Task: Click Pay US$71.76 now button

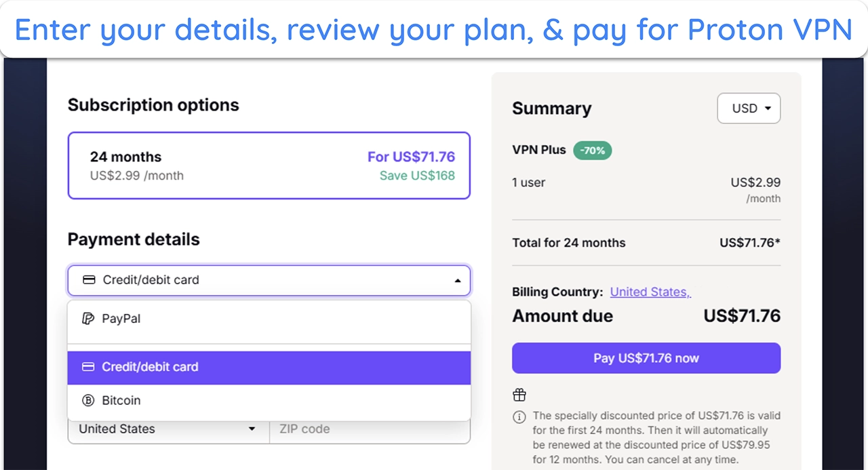Action: point(646,358)
